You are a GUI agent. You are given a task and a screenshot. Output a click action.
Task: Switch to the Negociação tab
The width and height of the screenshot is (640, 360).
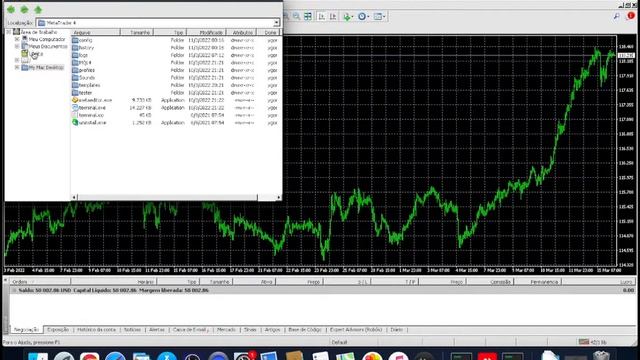tap(26, 329)
